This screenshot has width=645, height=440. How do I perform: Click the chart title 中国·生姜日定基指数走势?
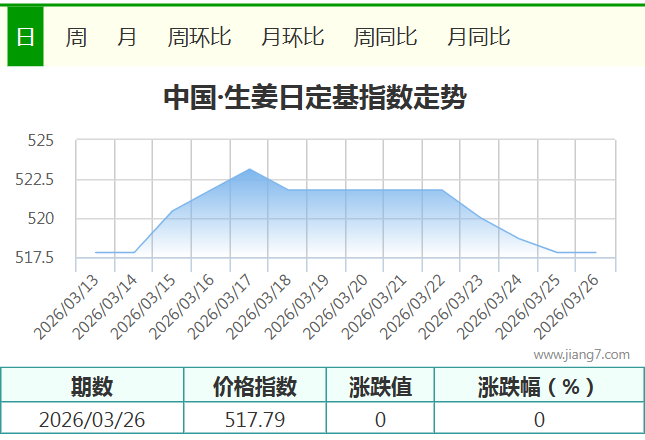point(314,98)
